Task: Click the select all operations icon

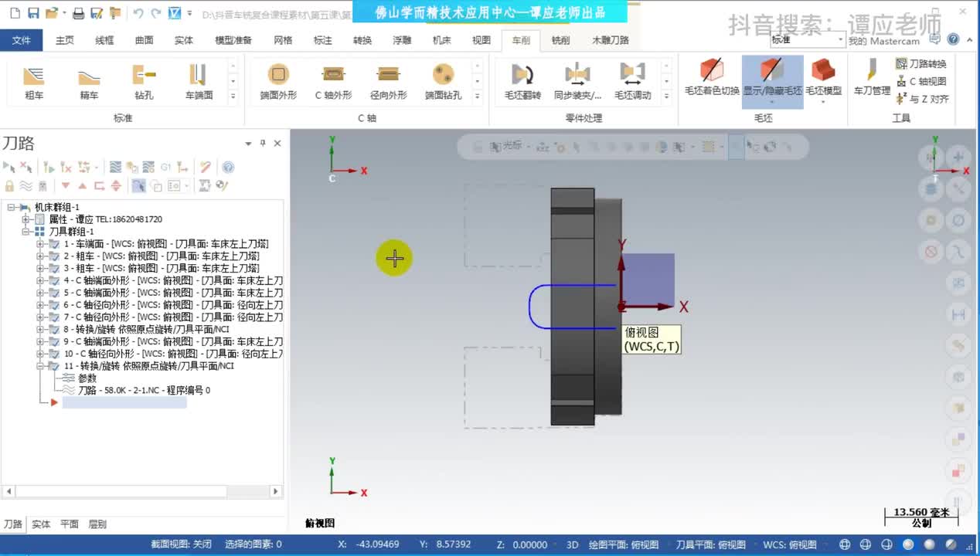Action: point(9,167)
